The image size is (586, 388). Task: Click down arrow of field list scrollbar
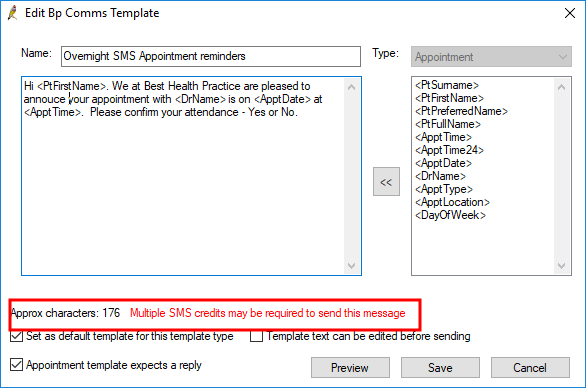[x=561, y=265]
